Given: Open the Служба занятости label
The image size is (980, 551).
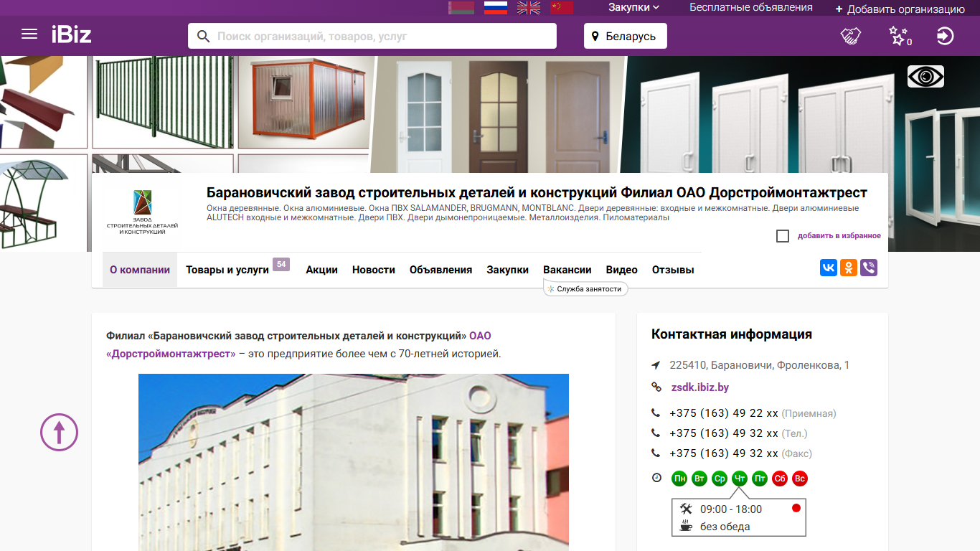Looking at the screenshot, I should click(586, 288).
